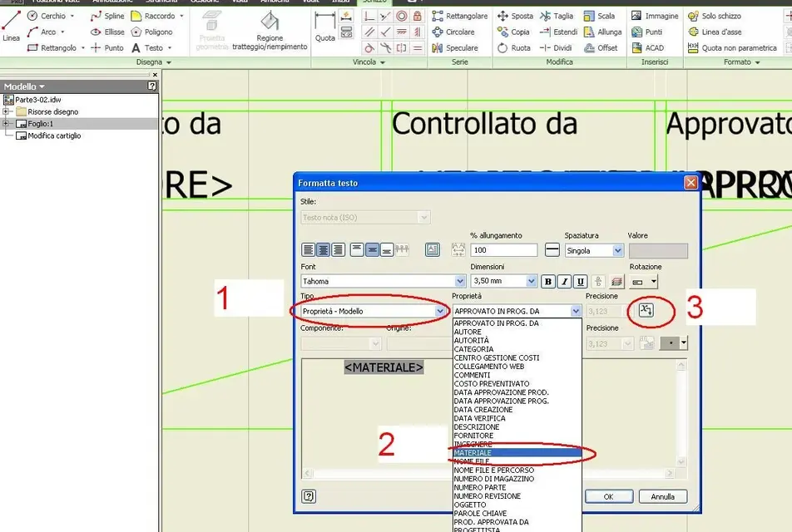
Task: Select the Allunga stretch tool
Action: (602, 32)
